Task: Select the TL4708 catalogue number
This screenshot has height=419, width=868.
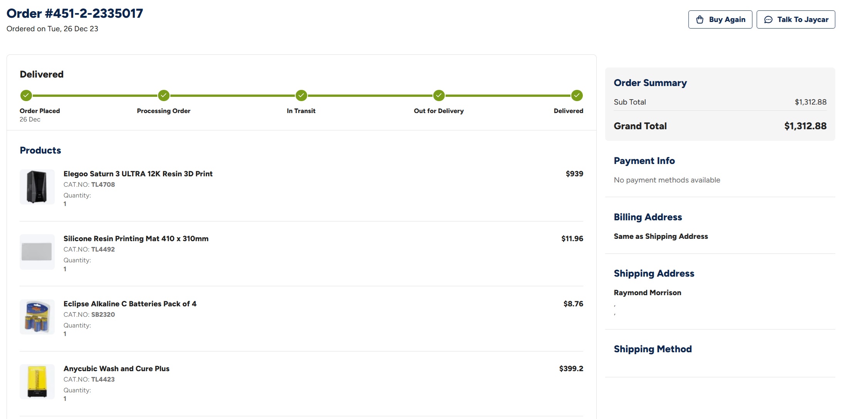Action: click(103, 184)
